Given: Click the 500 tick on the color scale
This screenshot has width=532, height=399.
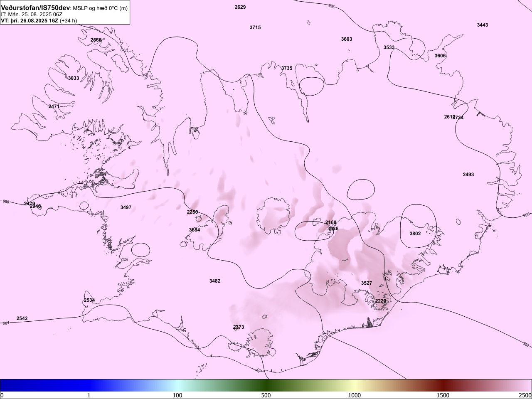Looking at the screenshot, I should click(x=266, y=395).
